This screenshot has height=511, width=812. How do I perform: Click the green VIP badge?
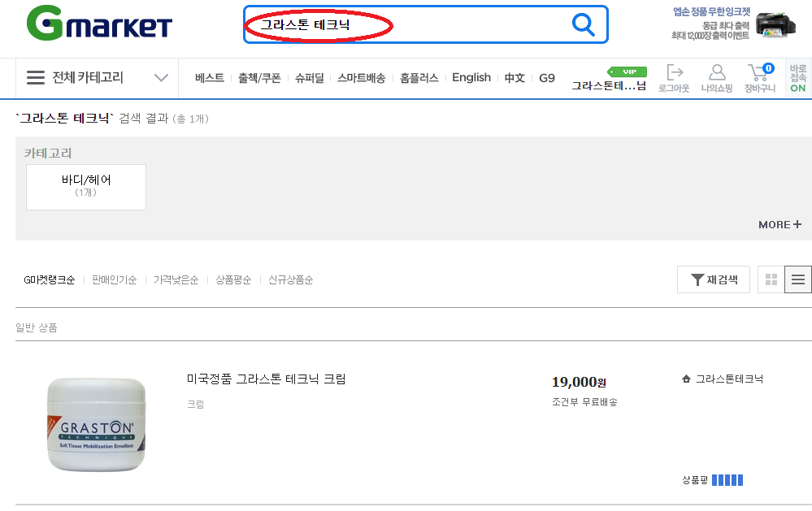click(627, 72)
